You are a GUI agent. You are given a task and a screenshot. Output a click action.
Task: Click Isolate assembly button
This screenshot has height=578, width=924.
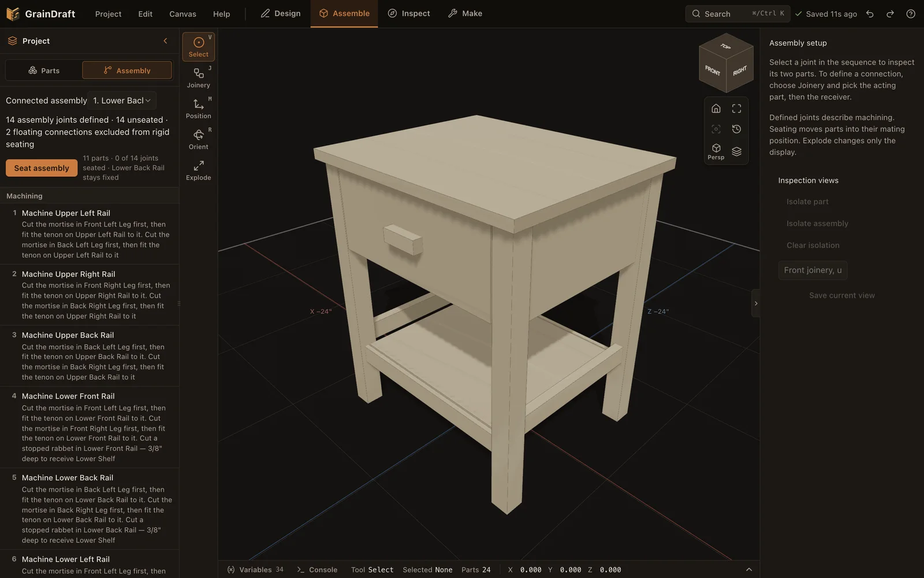817,224
